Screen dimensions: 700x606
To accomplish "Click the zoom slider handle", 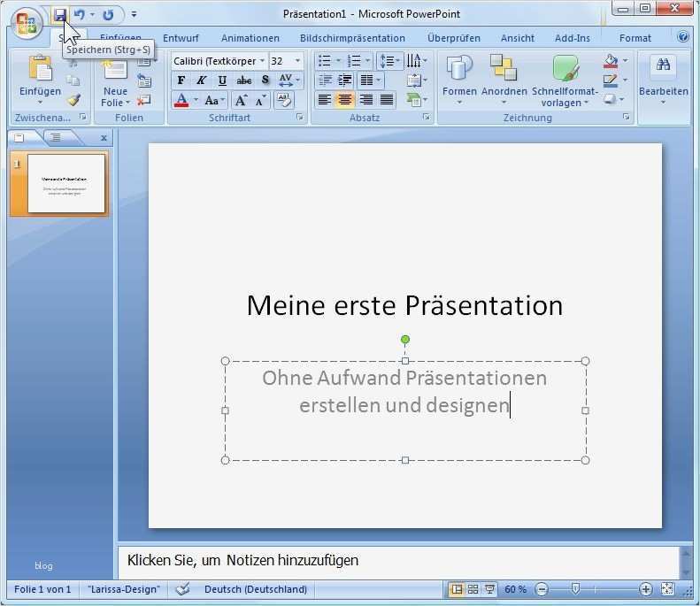I will (575, 589).
